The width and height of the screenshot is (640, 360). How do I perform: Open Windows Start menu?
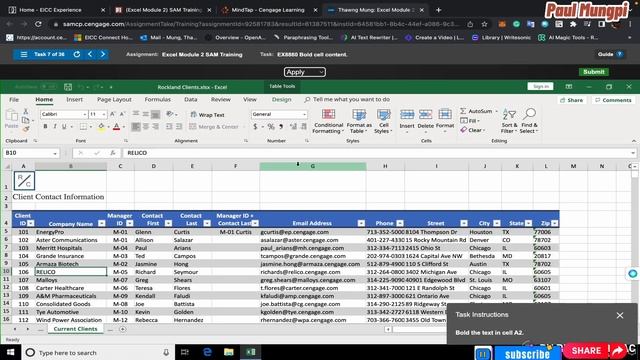10,352
